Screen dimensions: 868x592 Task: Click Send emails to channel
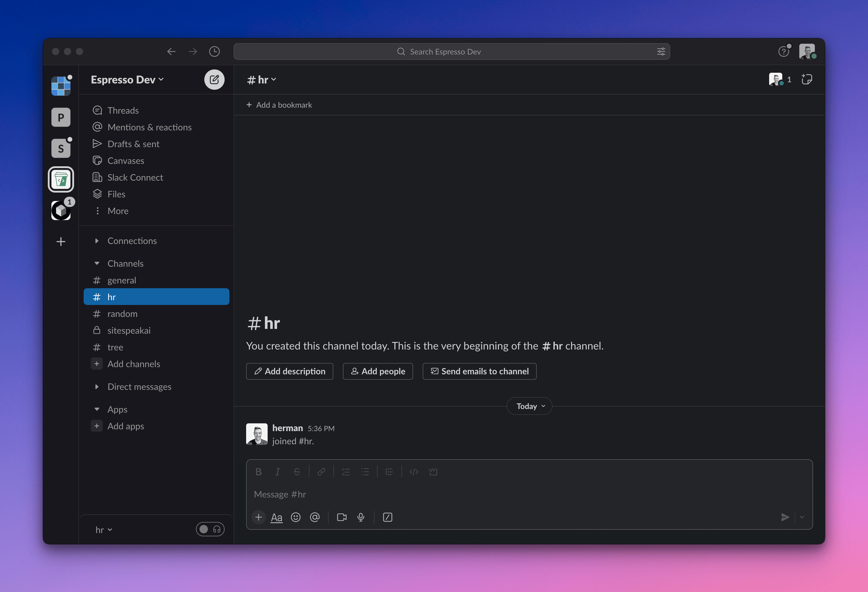pyautogui.click(x=480, y=371)
